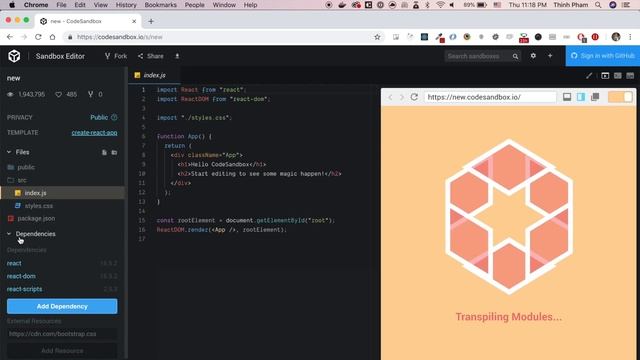Open index.js in the file tree
Viewport: 640px width, 360px height.
pyautogui.click(x=62, y=193)
